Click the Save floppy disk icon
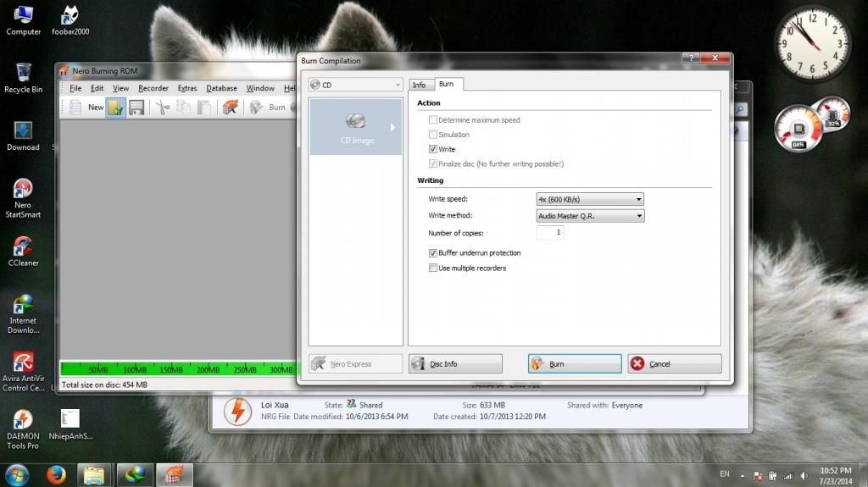The image size is (868, 487). pos(136,108)
